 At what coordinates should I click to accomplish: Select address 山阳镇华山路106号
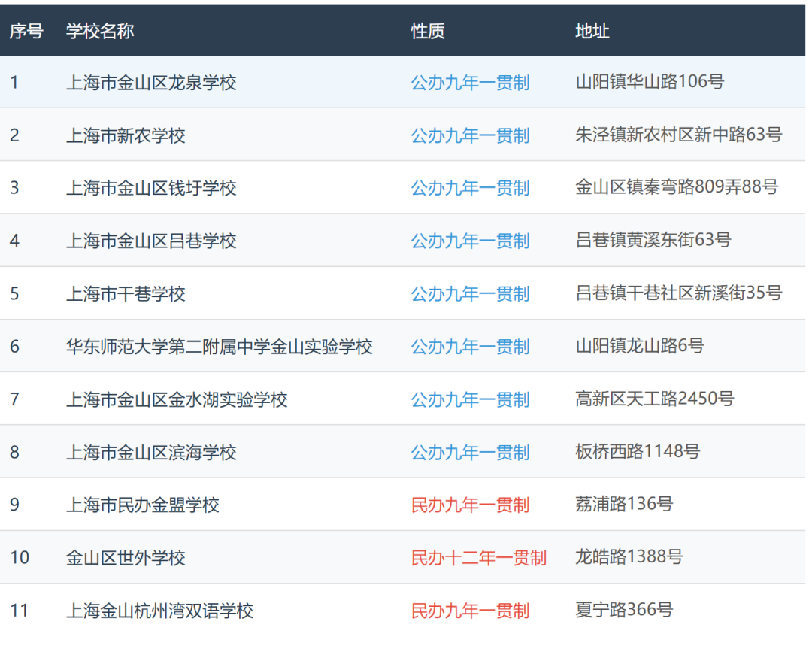point(650,82)
